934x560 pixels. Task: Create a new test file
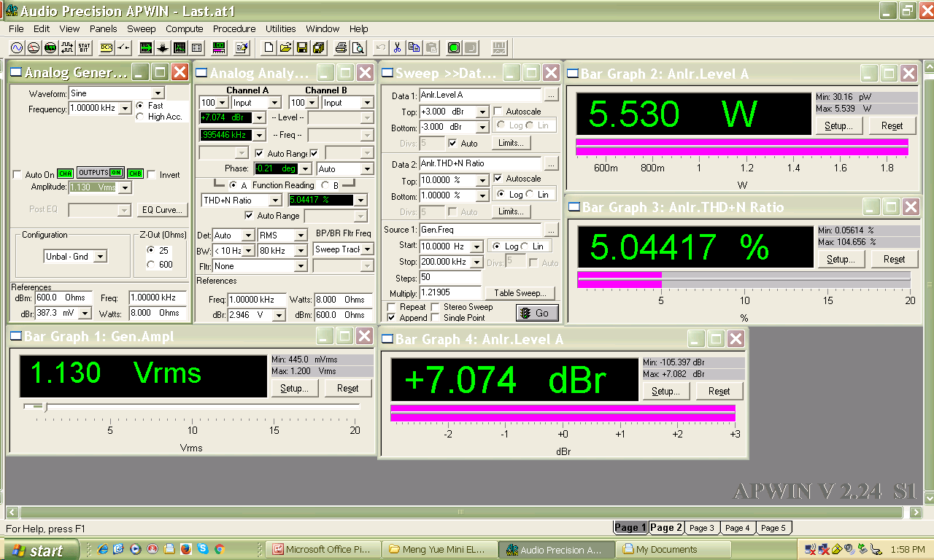point(269,47)
